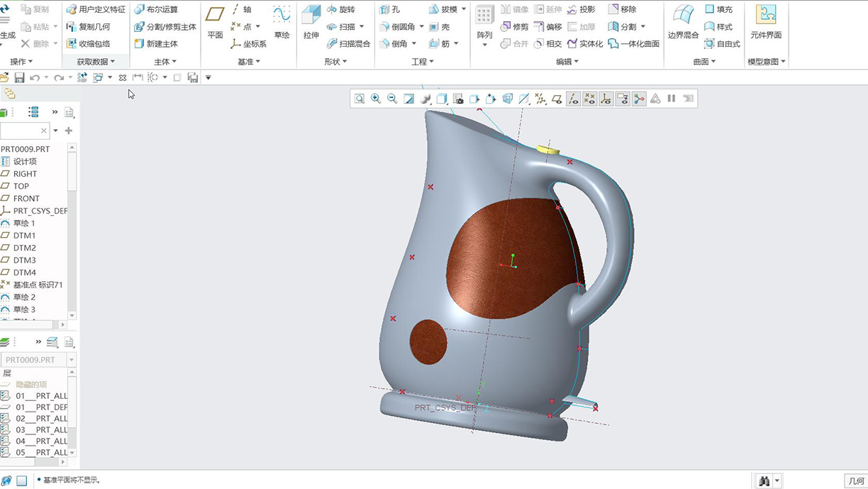The width and height of the screenshot is (868, 489).
Task: Select the 相交 (Intersect) tool
Action: [547, 44]
